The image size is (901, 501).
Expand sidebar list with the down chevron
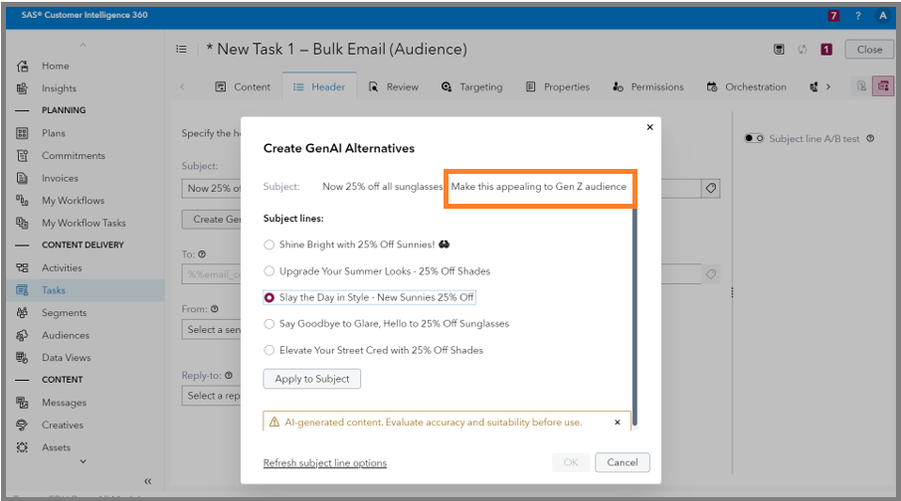click(x=83, y=461)
